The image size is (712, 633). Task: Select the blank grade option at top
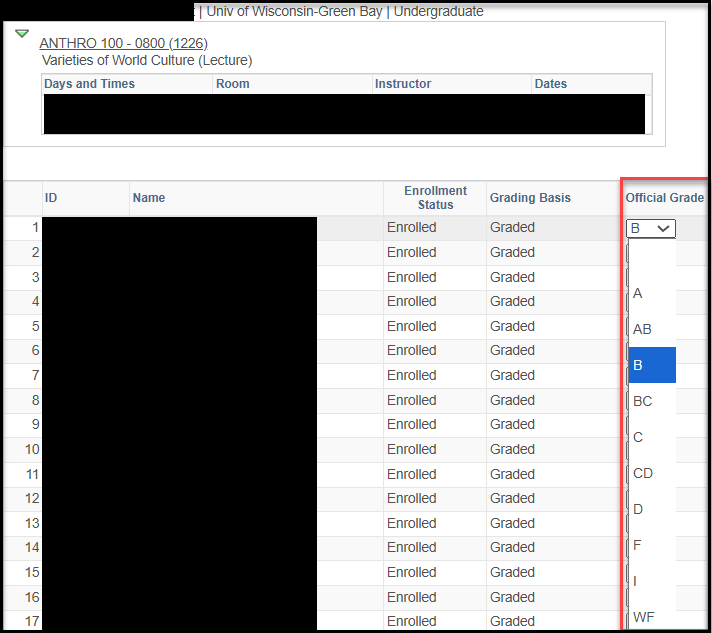651,257
